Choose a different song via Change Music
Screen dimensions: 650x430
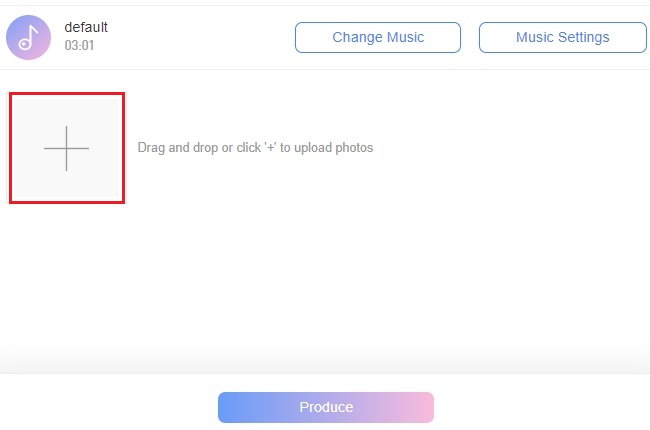point(378,37)
